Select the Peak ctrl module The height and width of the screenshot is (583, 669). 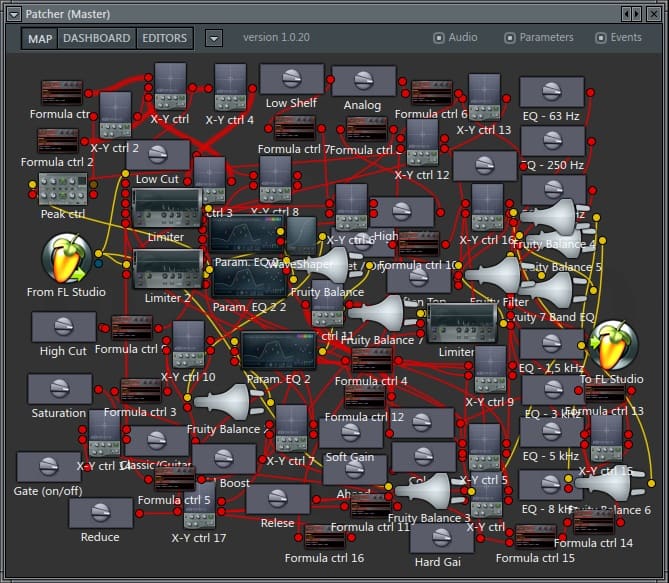click(x=63, y=189)
